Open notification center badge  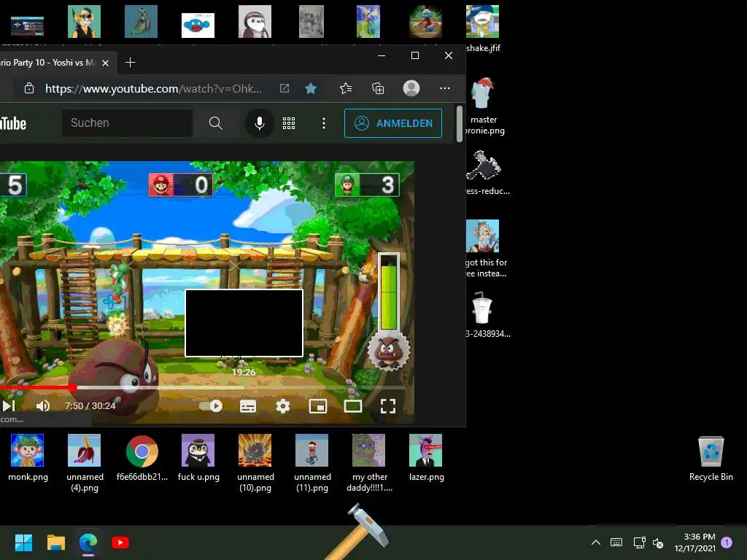point(727,542)
